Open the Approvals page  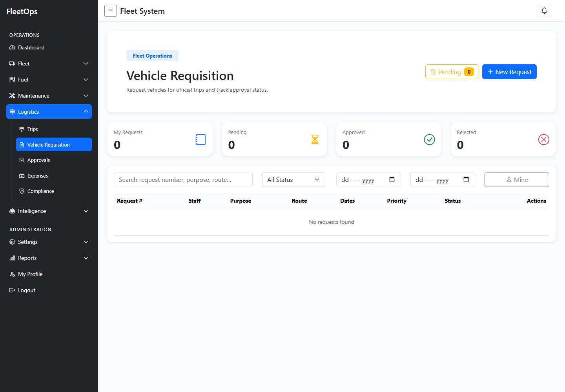tap(54, 160)
